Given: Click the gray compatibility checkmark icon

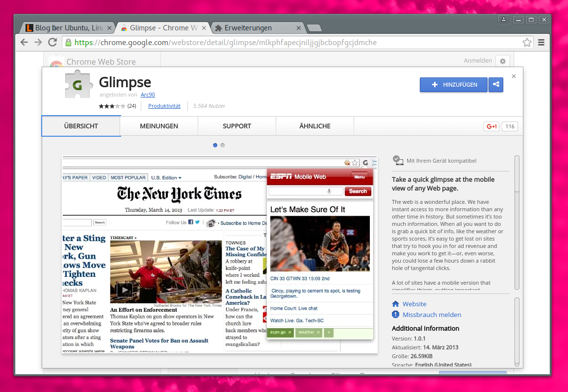Looking at the screenshot, I should coord(397,160).
